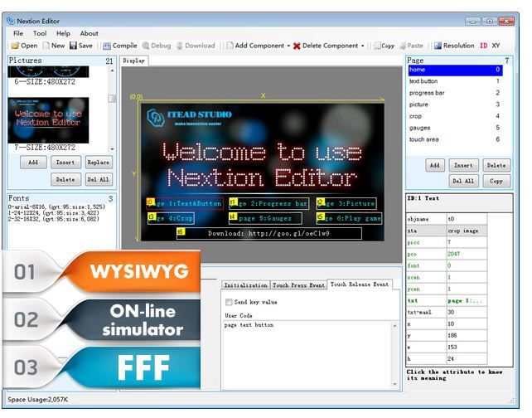Select picture 6 gauge thumbnail
The width and height of the screenshot is (532, 418).
click(48, 71)
